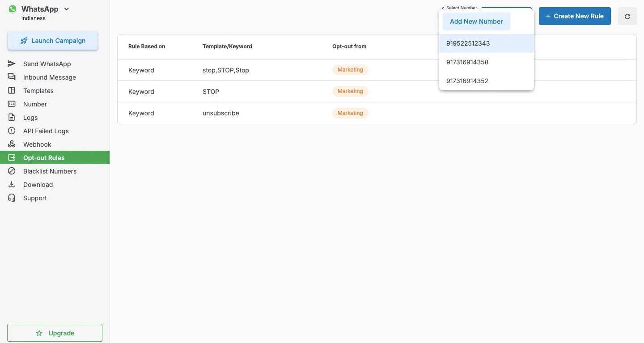Image resolution: width=644 pixels, height=343 pixels.
Task: Click the unsubscribe keyword cell
Action: [x=221, y=113]
